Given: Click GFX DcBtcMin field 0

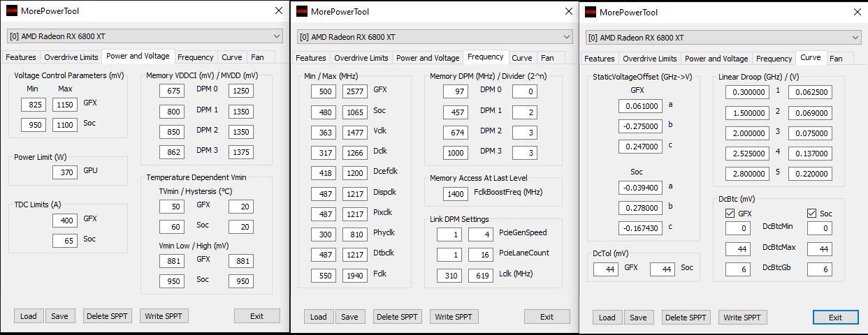Looking at the screenshot, I should pyautogui.click(x=738, y=228).
